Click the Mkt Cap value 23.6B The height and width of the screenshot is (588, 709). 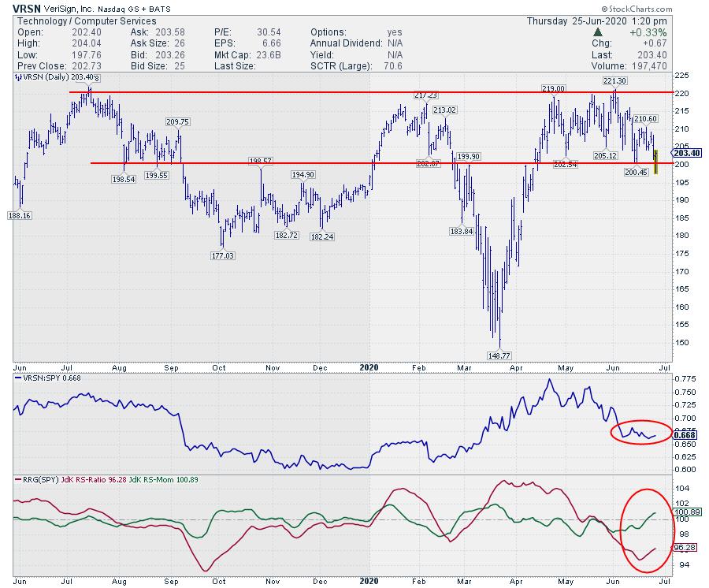pyautogui.click(x=267, y=54)
